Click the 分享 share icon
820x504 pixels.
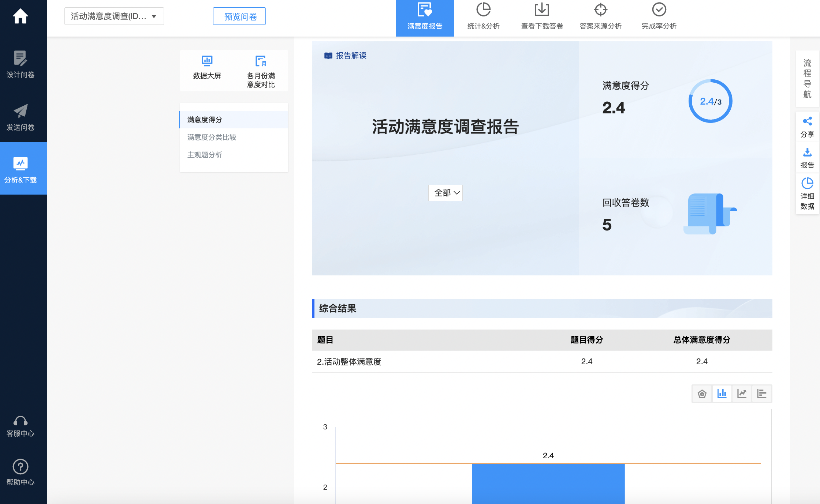pos(807,127)
